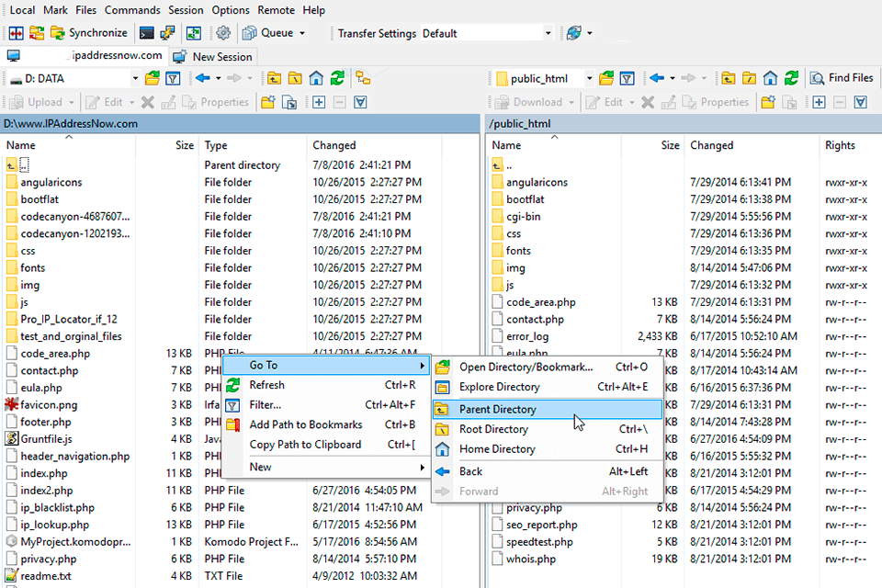
Task: Expand the Download button dropdown arrow
Action: click(571, 102)
